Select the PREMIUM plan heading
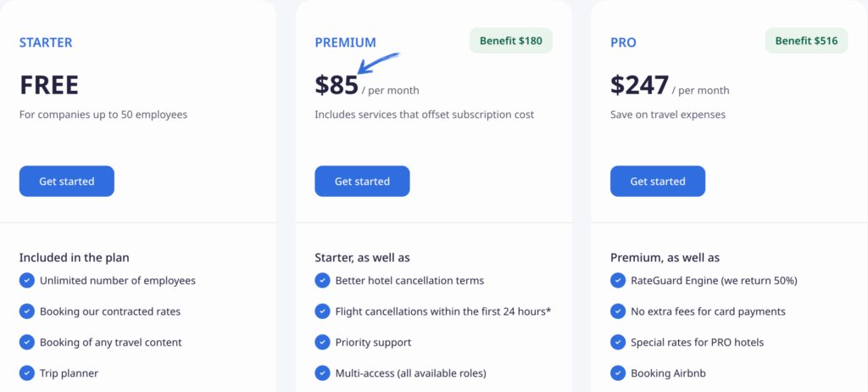Image resolution: width=868 pixels, height=392 pixels. pos(345,42)
